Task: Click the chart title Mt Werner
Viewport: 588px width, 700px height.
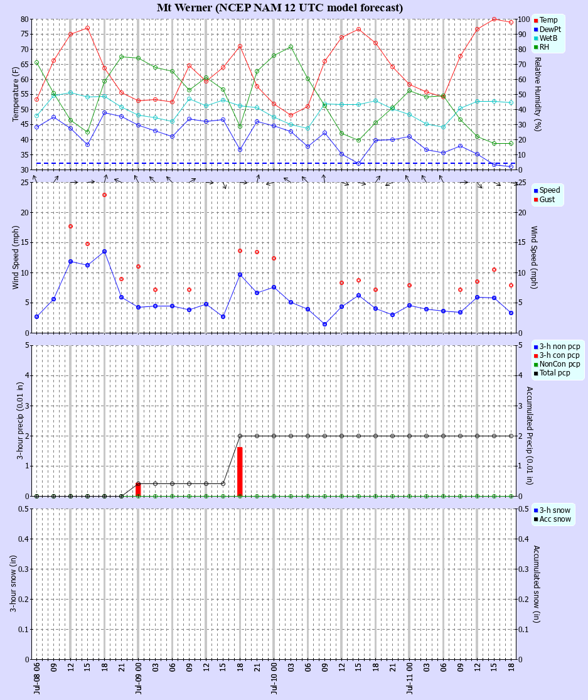Action: point(184,8)
